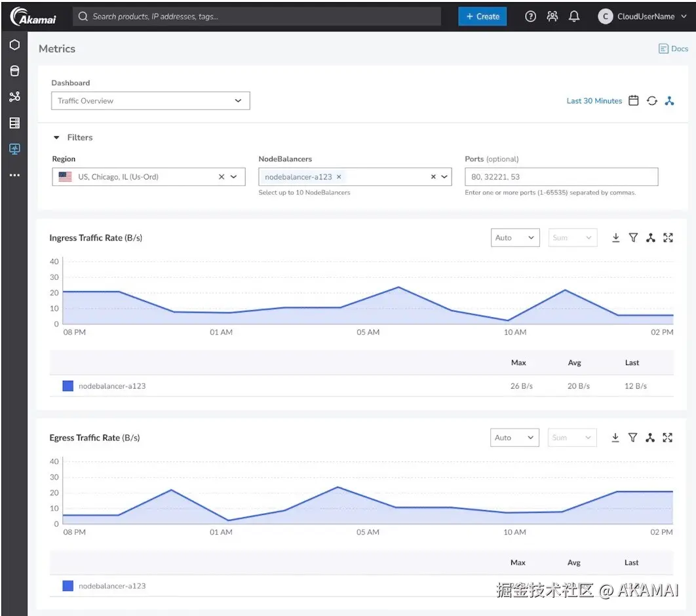Click the 20 B/s Avg value
This screenshot has height=616, width=696.
click(x=579, y=386)
